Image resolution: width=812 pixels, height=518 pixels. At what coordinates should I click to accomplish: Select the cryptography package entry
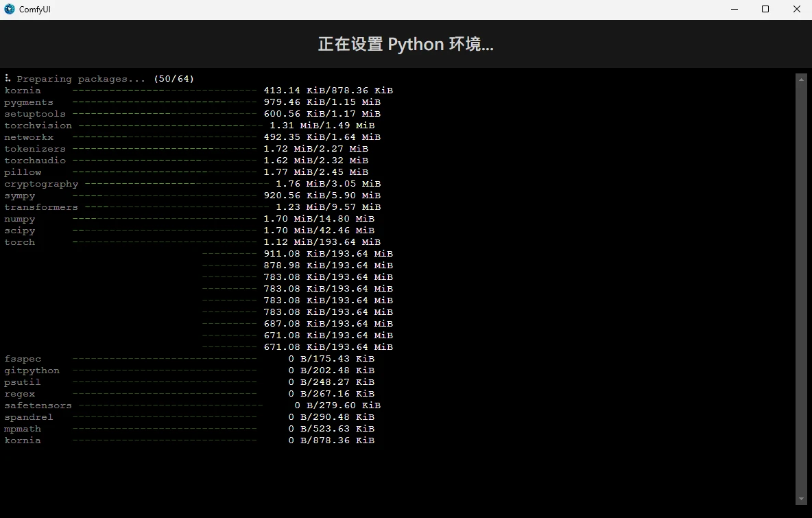pyautogui.click(x=41, y=184)
